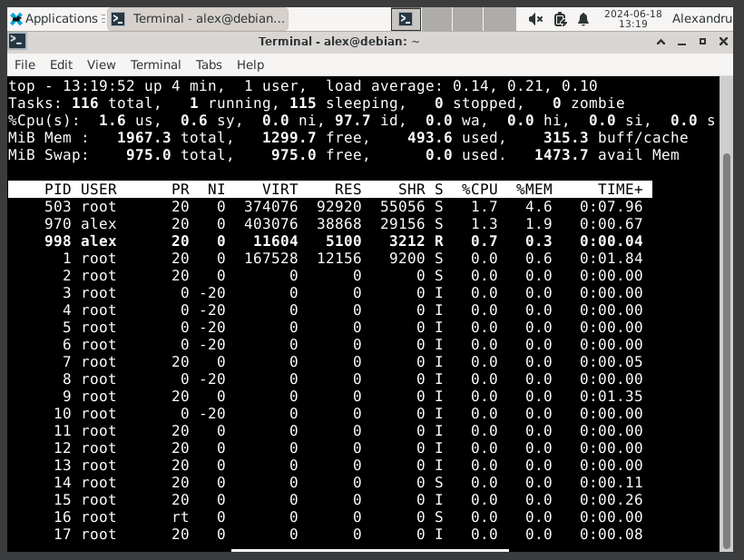Click the terminal icon on the taskbar entry
Viewport: 744px width, 560px height.
tap(119, 18)
